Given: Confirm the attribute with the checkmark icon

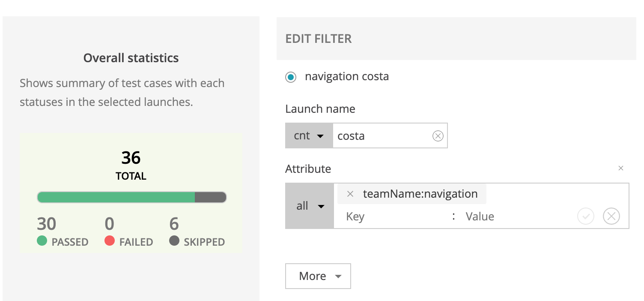Looking at the screenshot, I should pos(585,216).
